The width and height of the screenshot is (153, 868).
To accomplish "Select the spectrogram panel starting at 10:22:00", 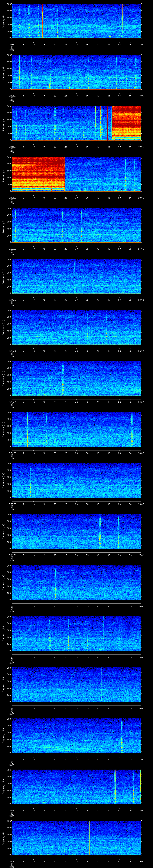I will click(76, 327).
